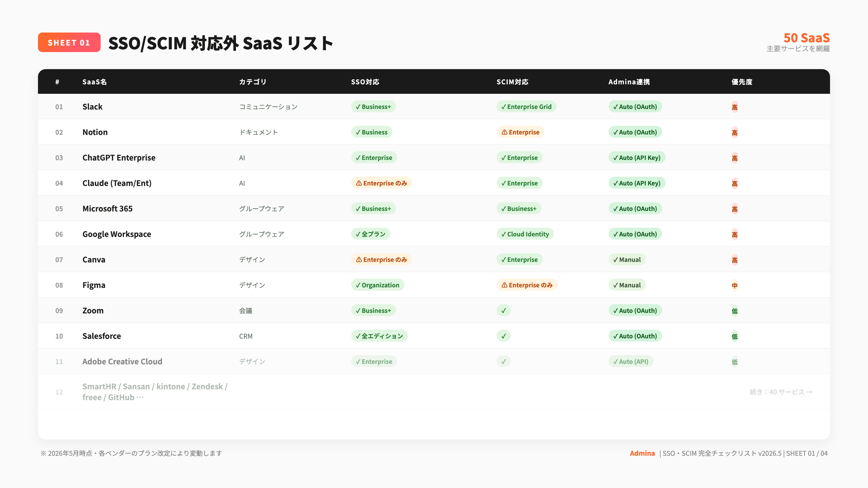Click ChatGPT Enterprise's Auto (API Key) badge

637,158
